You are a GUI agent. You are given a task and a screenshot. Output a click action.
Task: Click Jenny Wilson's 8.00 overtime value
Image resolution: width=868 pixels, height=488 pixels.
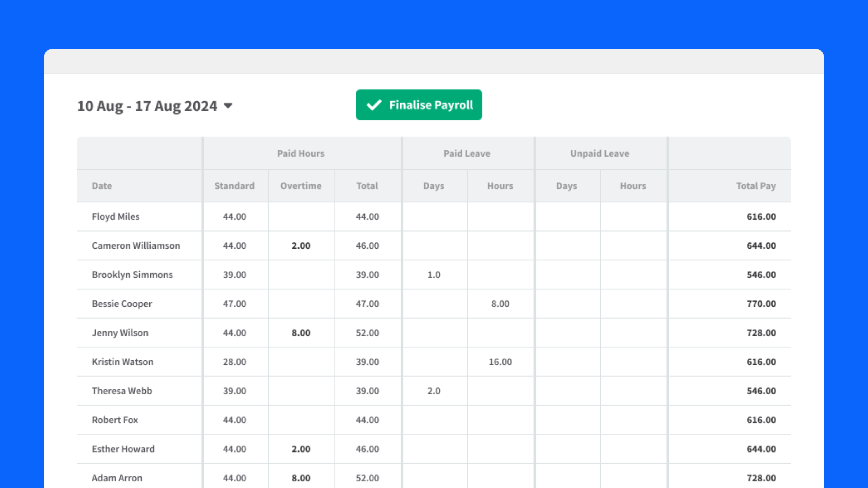pyautogui.click(x=301, y=333)
